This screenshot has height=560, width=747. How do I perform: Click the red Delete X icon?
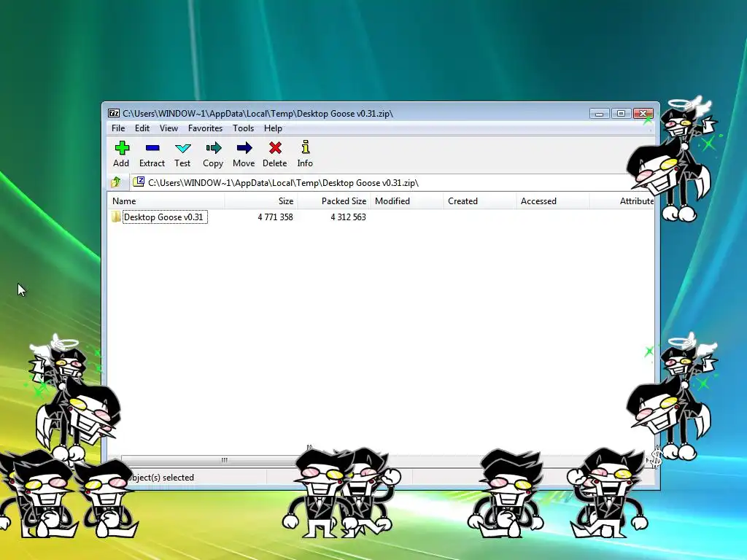275,148
